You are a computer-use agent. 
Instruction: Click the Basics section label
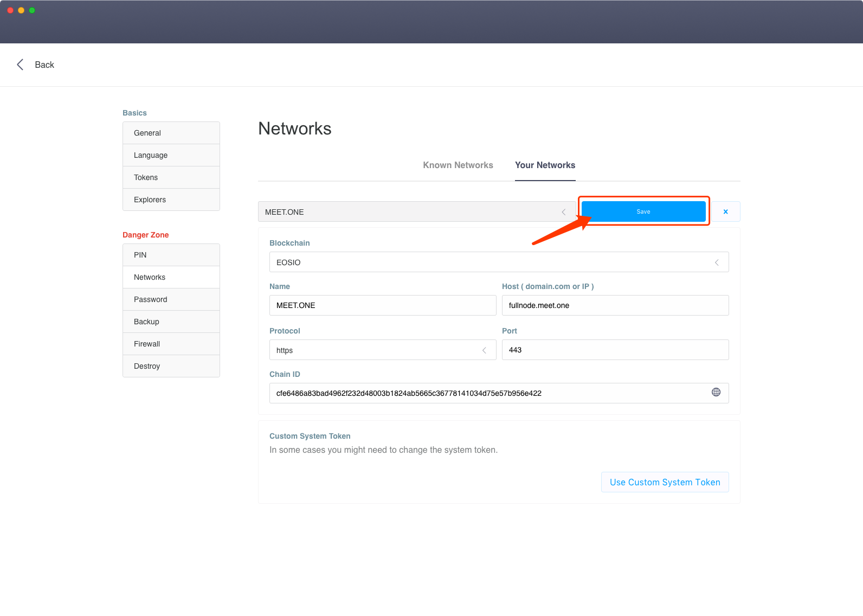coord(134,113)
